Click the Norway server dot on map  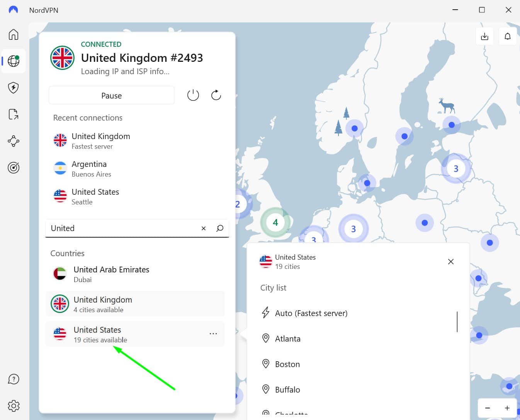pos(355,128)
